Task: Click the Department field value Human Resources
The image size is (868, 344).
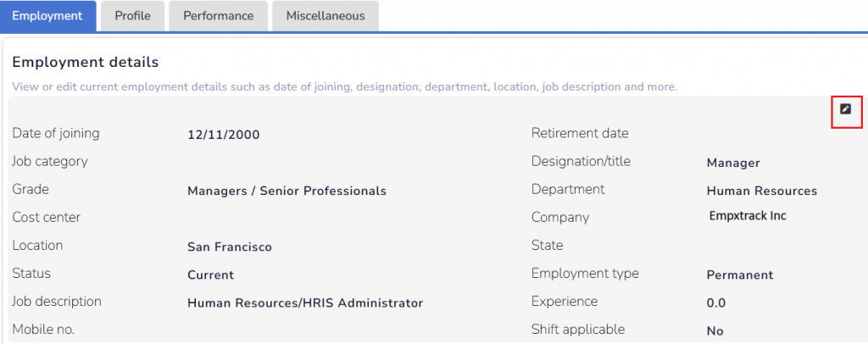Action: point(761,191)
